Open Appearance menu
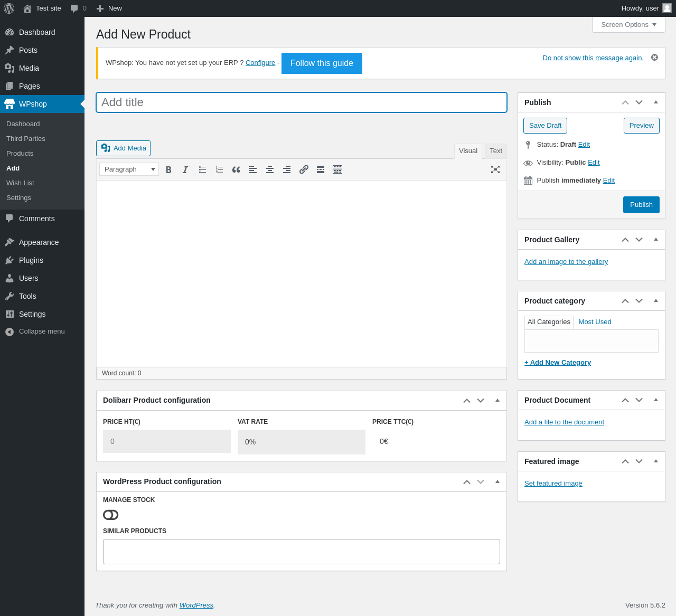 click(x=42, y=242)
